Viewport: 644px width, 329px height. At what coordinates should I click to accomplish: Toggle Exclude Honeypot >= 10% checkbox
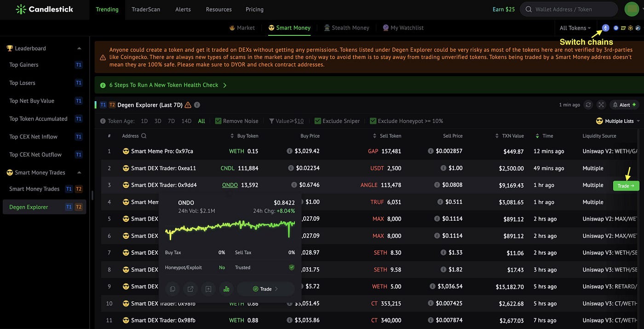coord(373,121)
